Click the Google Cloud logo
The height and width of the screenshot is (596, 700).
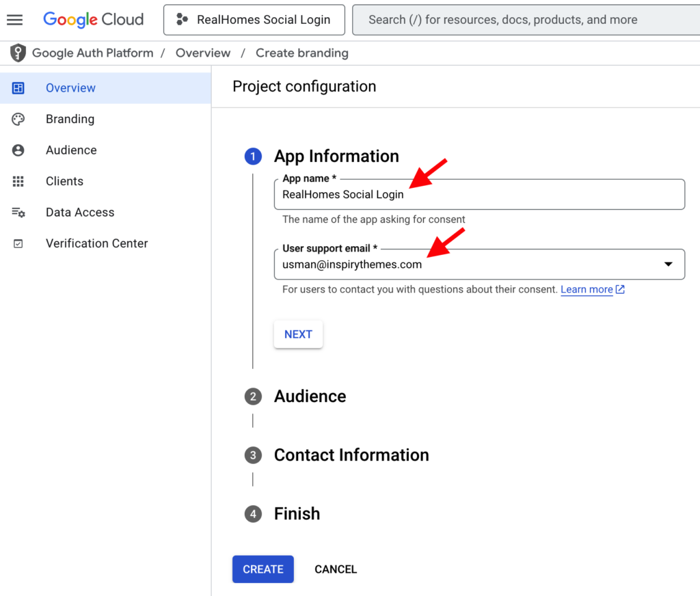pyautogui.click(x=93, y=20)
